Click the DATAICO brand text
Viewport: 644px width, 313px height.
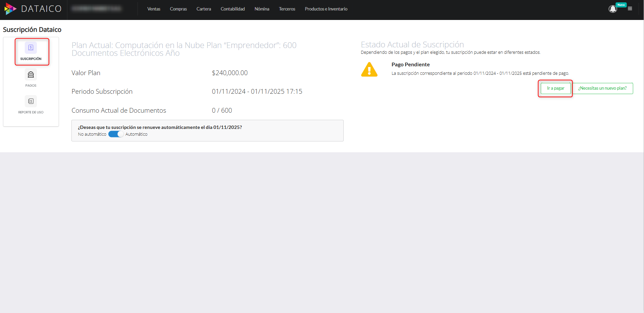tap(41, 9)
